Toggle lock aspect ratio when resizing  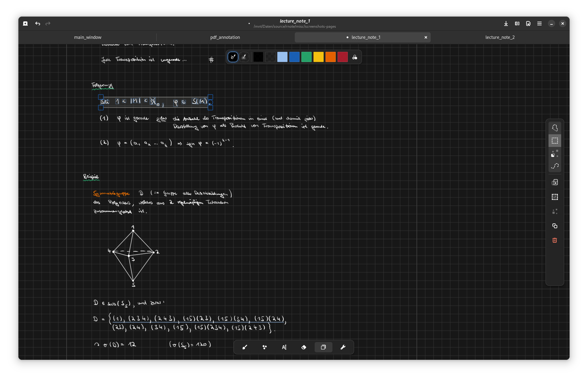tap(555, 182)
